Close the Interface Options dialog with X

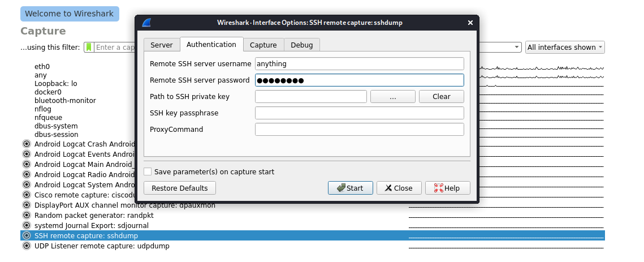(x=470, y=23)
